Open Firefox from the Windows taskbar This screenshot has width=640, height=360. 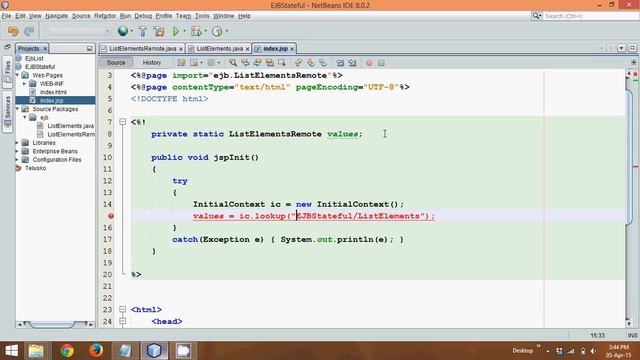[x=96, y=351]
